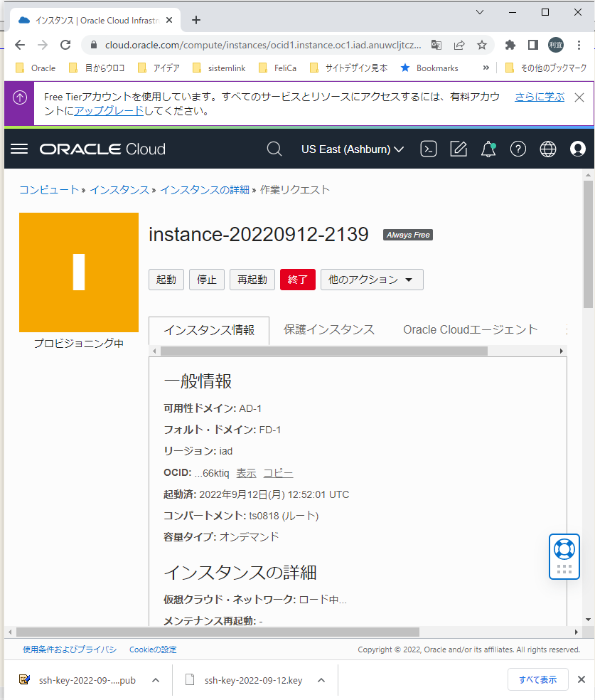595x700 pixels.
Task: Launch Cloud Shell developer tools icon
Action: [x=429, y=149]
